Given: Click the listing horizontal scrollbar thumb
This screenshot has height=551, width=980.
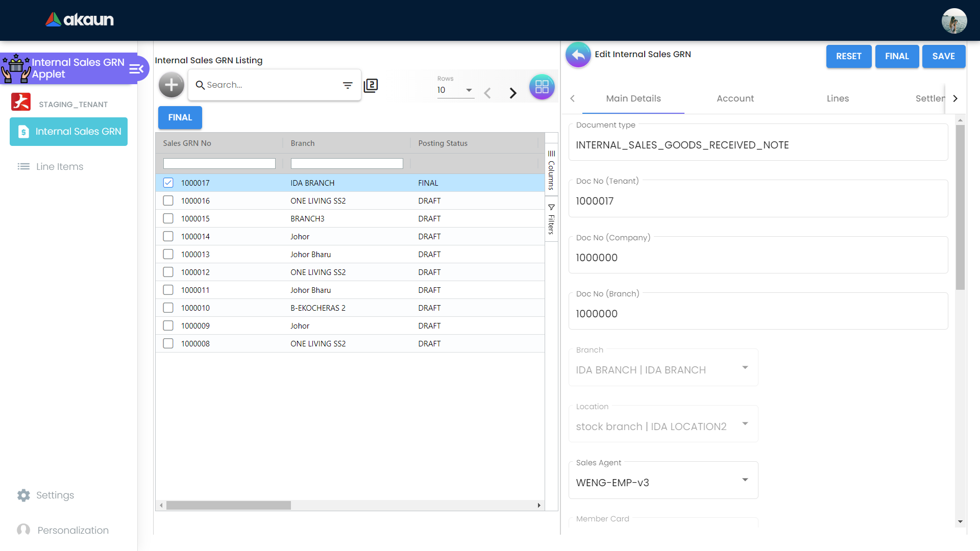Looking at the screenshot, I should click(x=228, y=505).
